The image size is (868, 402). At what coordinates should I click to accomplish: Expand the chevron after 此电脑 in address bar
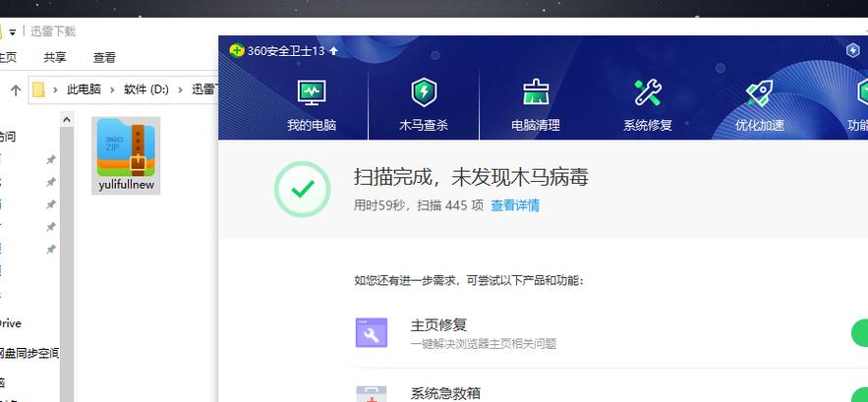[x=113, y=89]
